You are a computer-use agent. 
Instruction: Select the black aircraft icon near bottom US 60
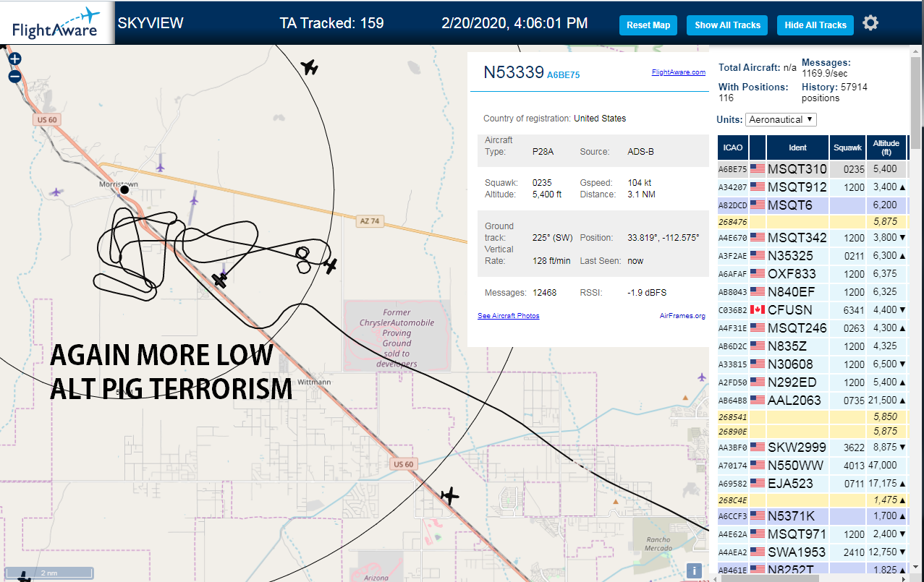(x=450, y=496)
